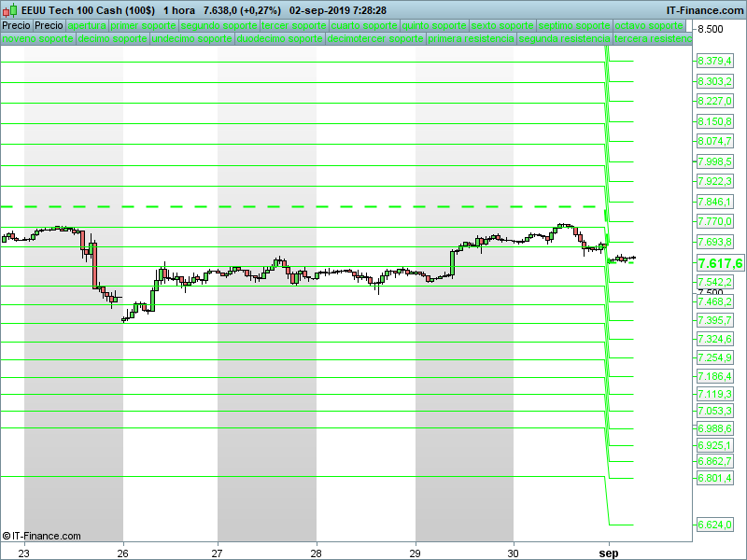
Task: Click the tercer soporte label
Action: pos(294,26)
